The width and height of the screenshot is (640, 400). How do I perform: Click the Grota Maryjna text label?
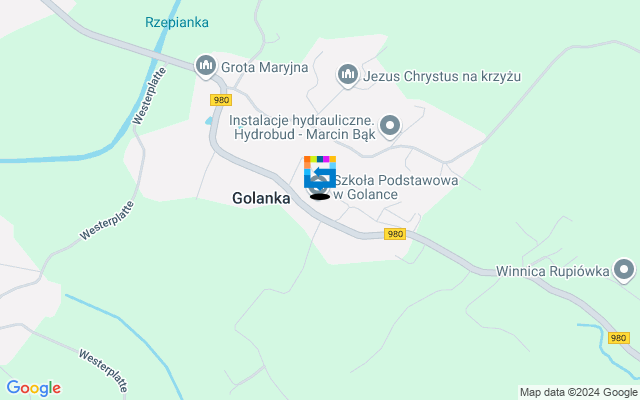point(264,67)
